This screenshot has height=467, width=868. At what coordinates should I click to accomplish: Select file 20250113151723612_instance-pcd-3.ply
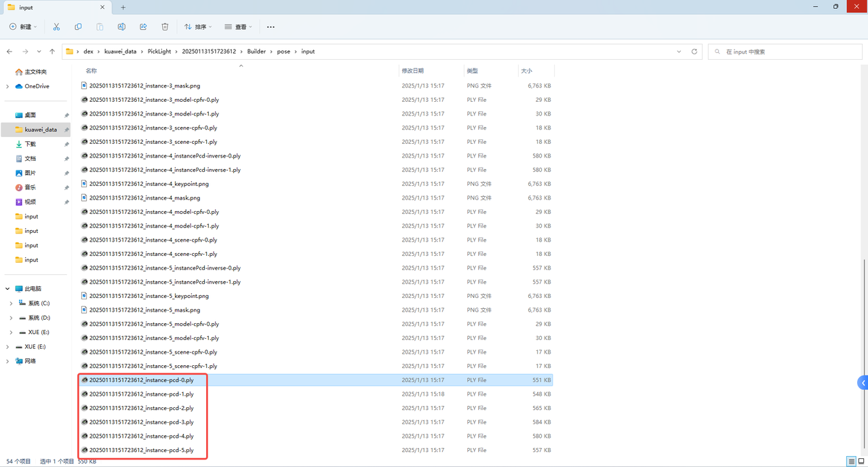141,422
